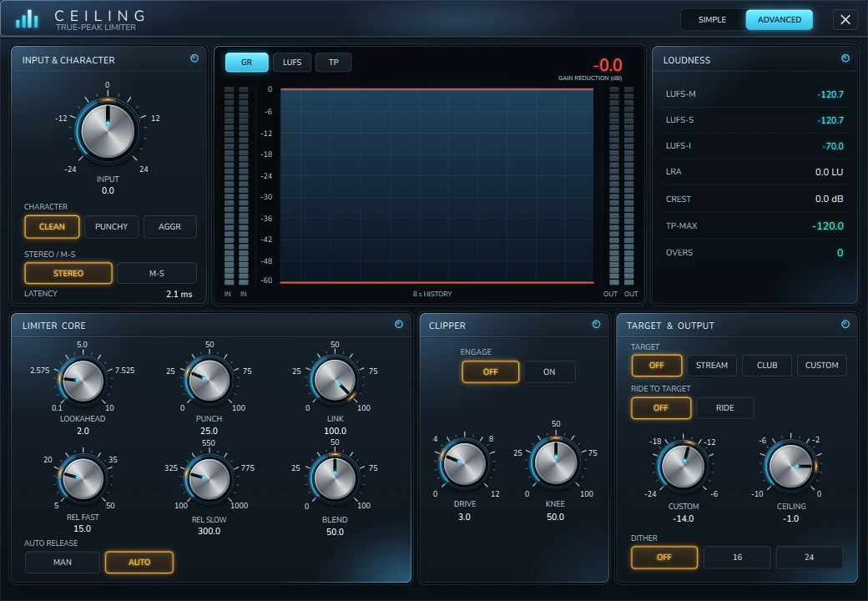Click the Drive value 3.0

point(464,517)
